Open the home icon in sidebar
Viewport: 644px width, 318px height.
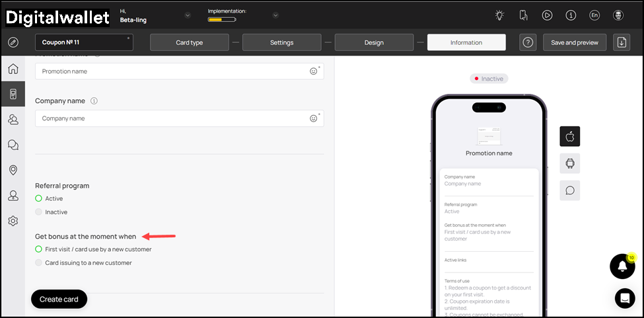tap(13, 69)
